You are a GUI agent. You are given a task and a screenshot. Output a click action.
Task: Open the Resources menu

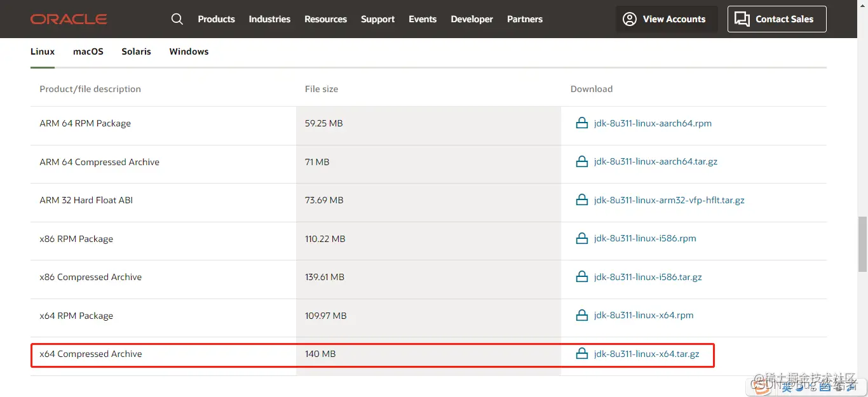click(x=325, y=19)
